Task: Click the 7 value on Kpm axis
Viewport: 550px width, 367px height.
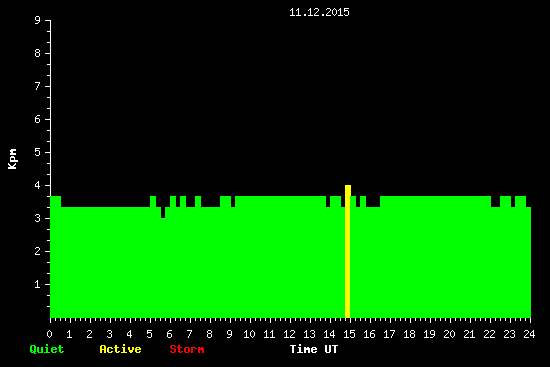Action: click(x=38, y=86)
